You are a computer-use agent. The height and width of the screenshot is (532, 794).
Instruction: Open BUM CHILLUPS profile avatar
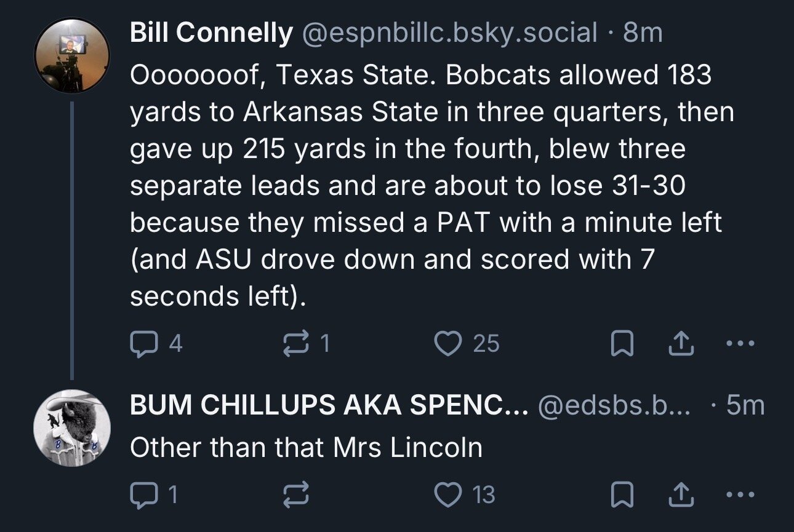(x=71, y=427)
